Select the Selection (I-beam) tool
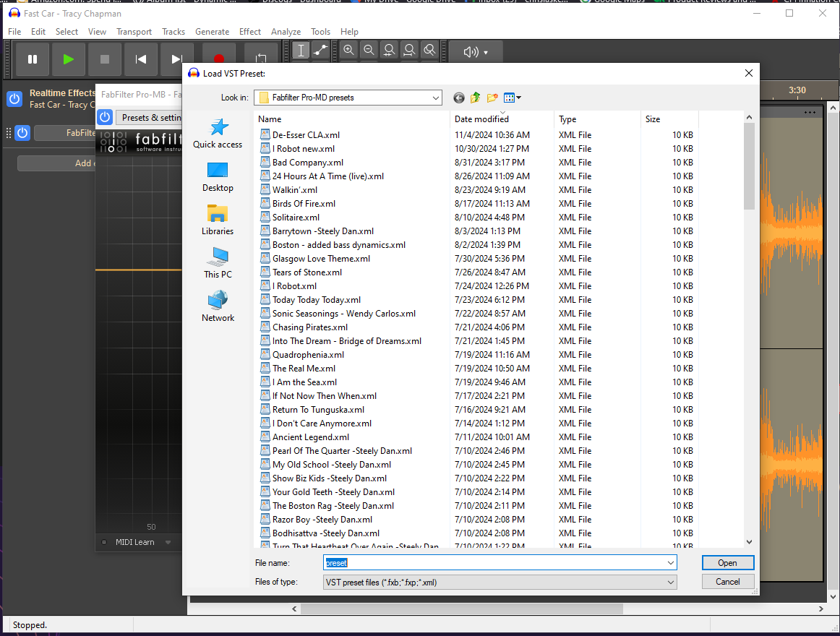Image resolution: width=840 pixels, height=636 pixels. (301, 51)
